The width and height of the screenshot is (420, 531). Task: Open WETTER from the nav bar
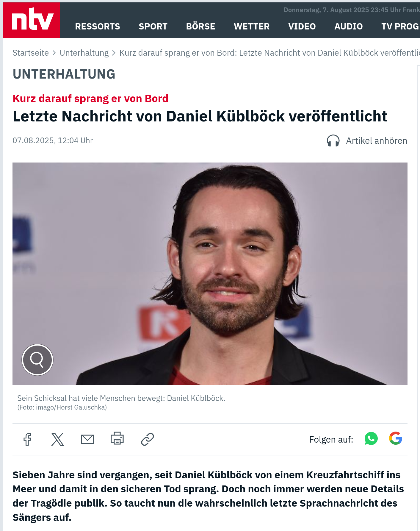pos(252,26)
